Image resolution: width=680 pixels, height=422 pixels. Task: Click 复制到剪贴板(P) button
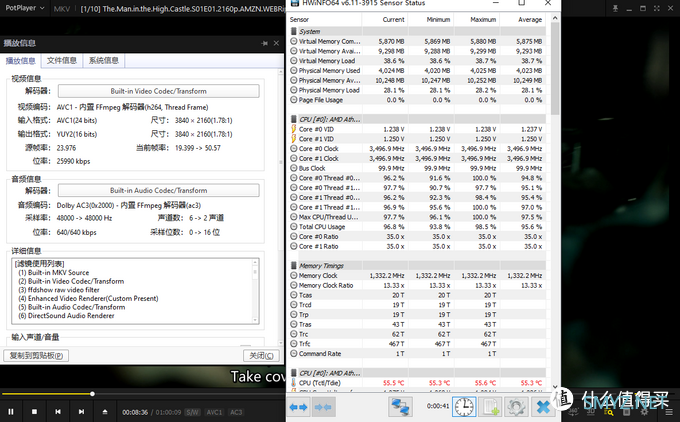tap(36, 356)
